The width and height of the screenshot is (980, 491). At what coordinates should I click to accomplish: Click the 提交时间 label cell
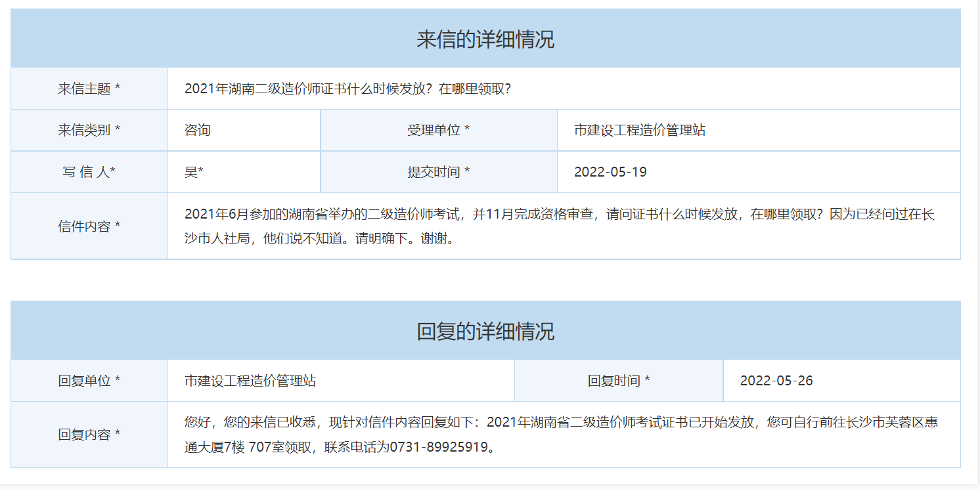pos(438,172)
